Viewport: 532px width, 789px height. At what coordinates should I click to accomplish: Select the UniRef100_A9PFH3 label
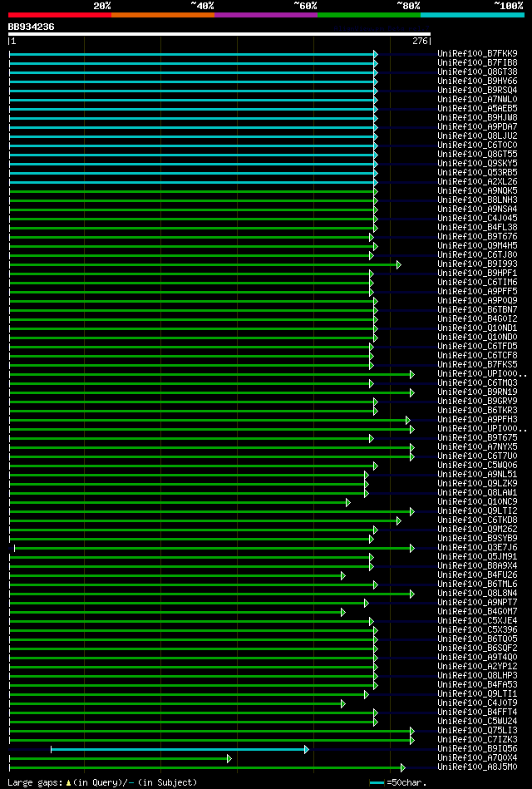click(x=477, y=420)
